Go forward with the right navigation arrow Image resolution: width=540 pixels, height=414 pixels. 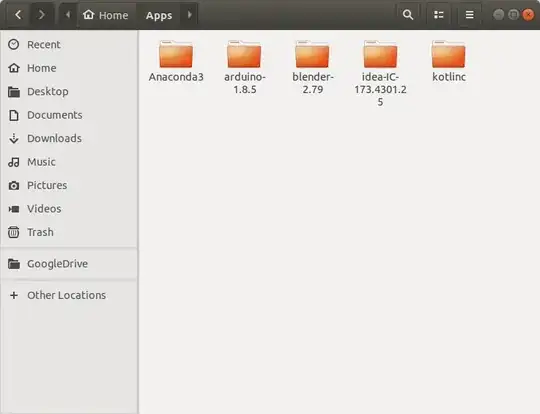[41, 15]
